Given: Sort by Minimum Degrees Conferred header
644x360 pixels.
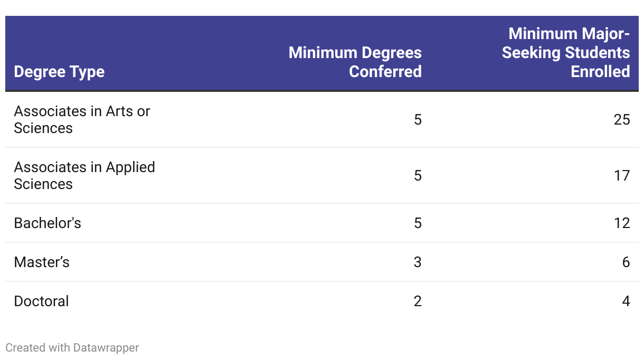Looking at the screenshot, I should tap(355, 62).
